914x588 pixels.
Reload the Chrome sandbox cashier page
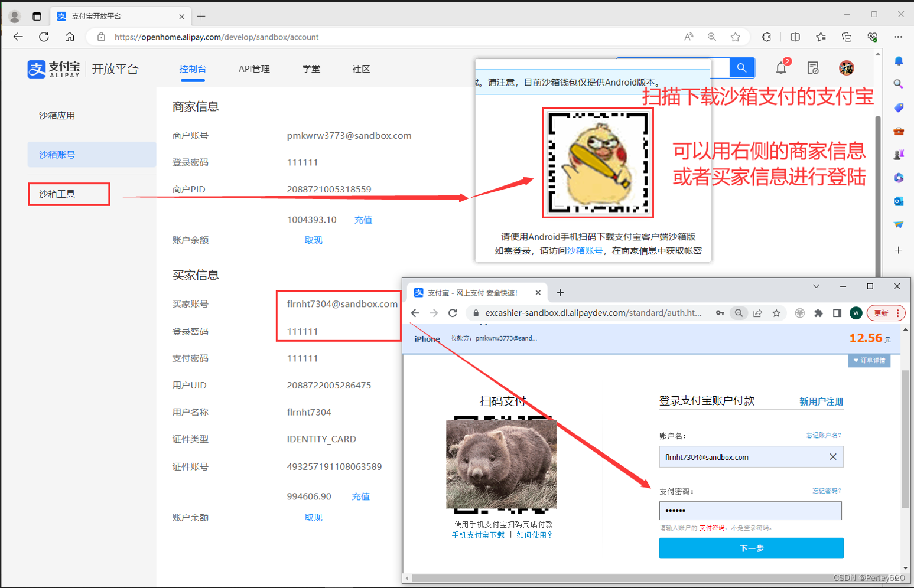click(x=453, y=313)
